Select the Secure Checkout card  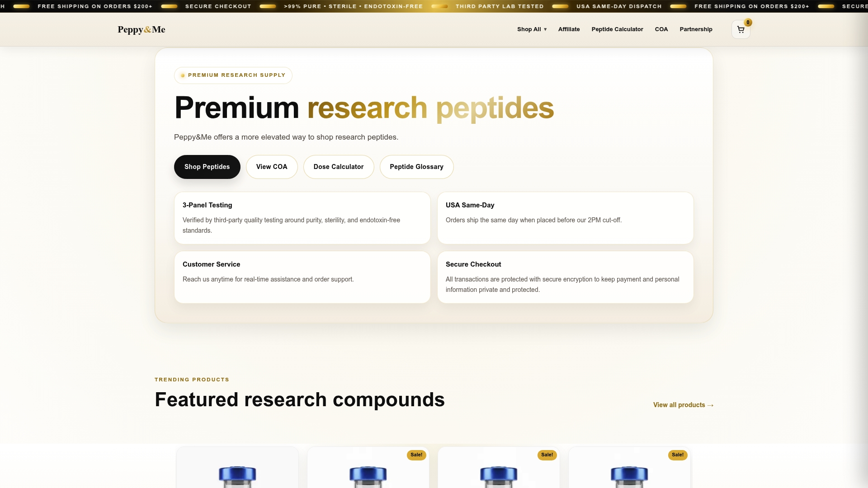pyautogui.click(x=565, y=277)
